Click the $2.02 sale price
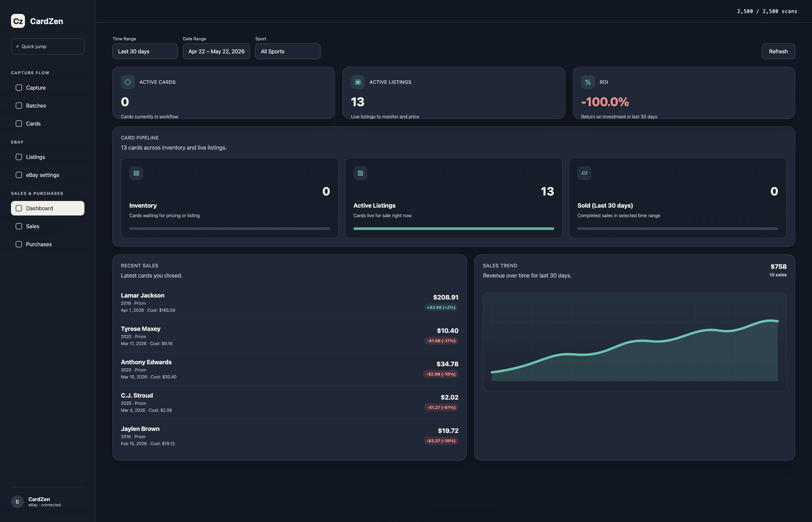 pos(449,397)
